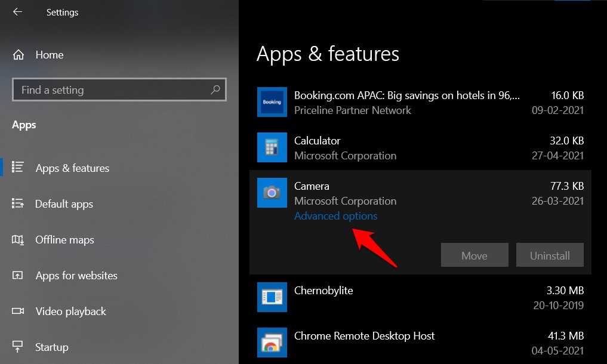Open Default apps section
Viewport: 607px width, 364px height.
(64, 204)
